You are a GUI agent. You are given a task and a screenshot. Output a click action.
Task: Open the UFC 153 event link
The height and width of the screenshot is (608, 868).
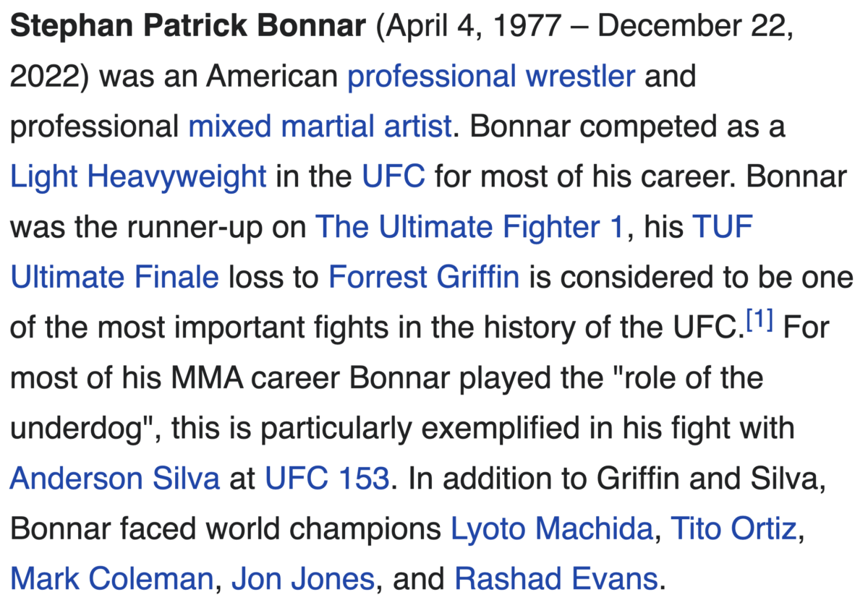pos(327,479)
